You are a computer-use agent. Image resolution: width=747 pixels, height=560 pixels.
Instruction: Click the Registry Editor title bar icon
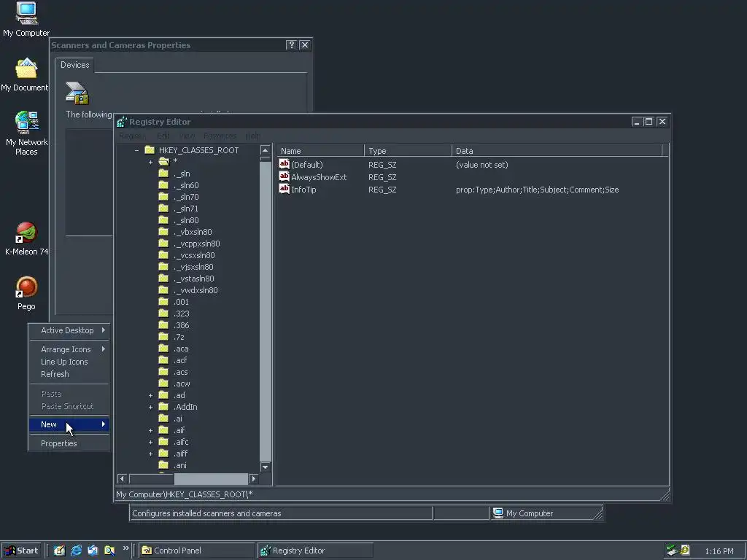(122, 122)
